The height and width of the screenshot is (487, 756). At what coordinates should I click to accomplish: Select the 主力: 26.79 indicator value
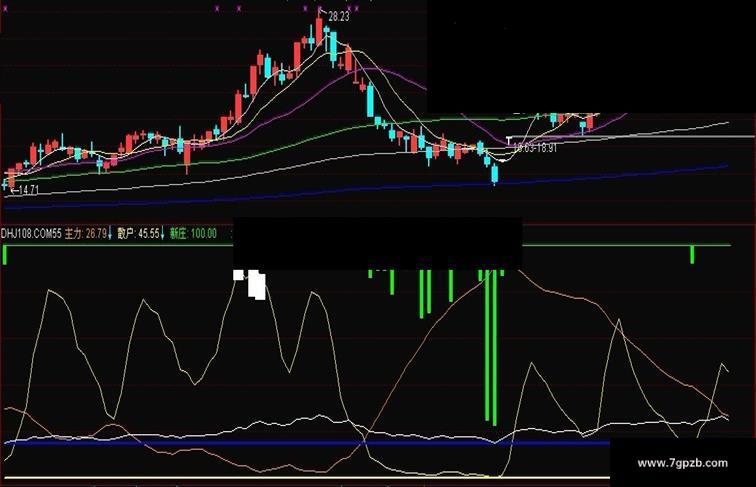86,234
